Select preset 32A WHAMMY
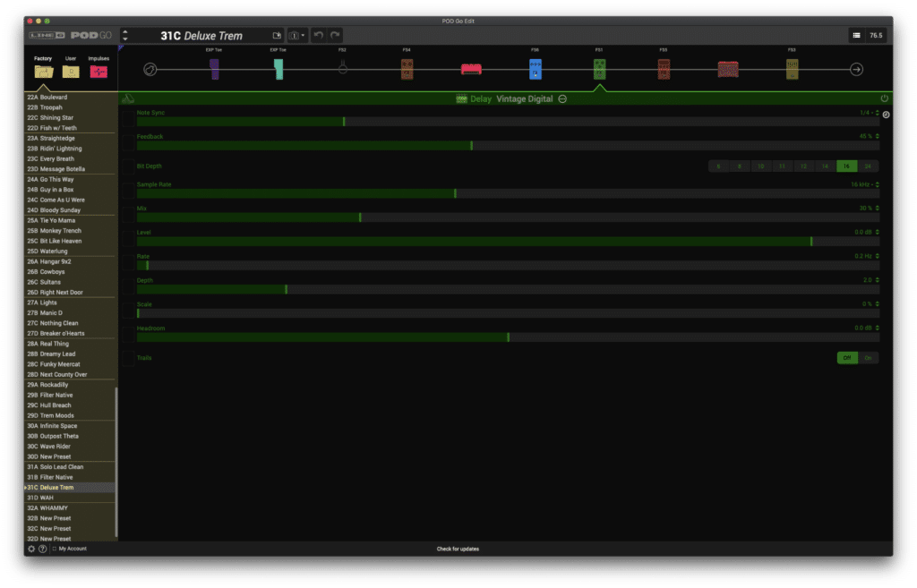This screenshot has height=588, width=917. [70, 508]
